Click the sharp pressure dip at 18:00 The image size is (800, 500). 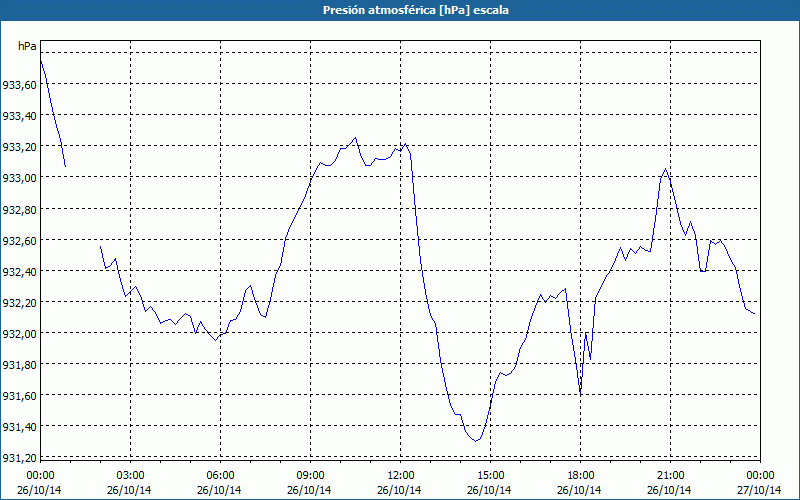point(581,393)
